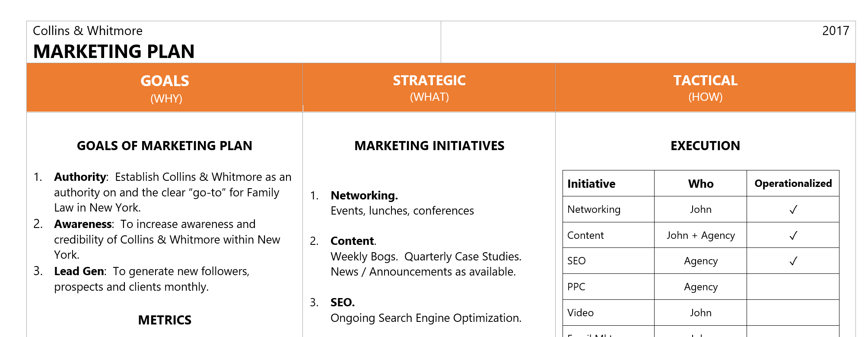Click the Content row checkmark
868x337 pixels.
click(x=793, y=235)
